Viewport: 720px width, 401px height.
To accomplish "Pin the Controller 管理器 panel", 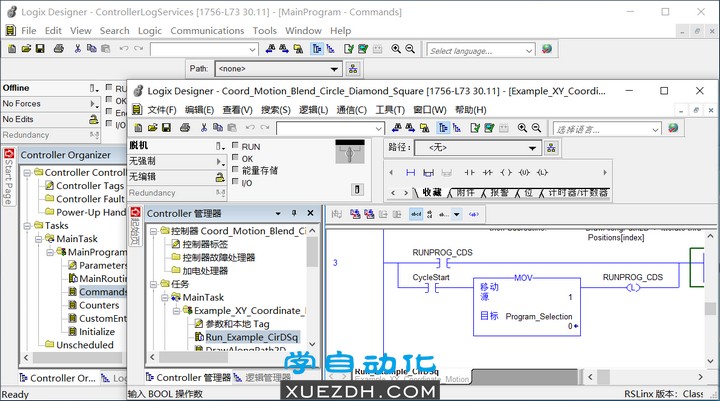I will [x=294, y=213].
